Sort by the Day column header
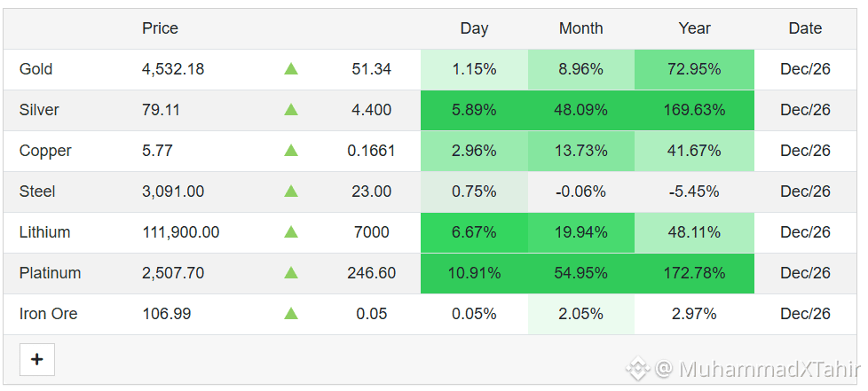Screen dimensions: 868x391 point(475,28)
